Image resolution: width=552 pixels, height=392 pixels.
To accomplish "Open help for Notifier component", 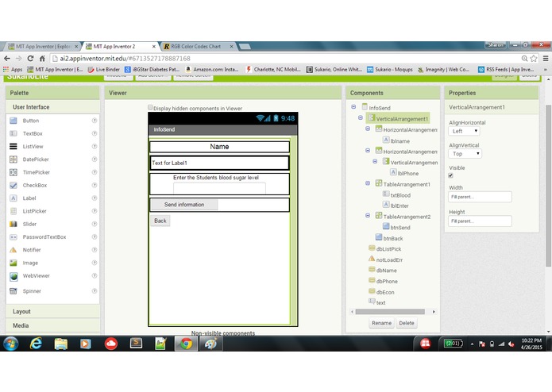I will (95, 250).
